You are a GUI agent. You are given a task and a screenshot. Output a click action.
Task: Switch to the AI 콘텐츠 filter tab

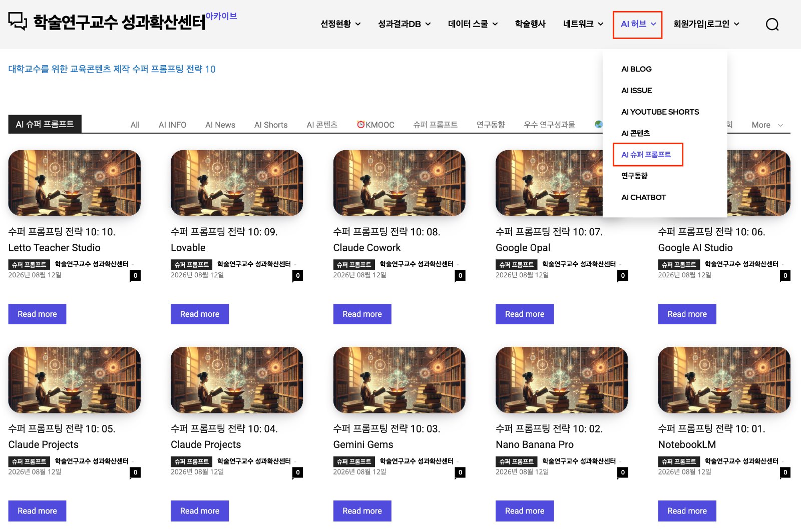click(x=322, y=125)
